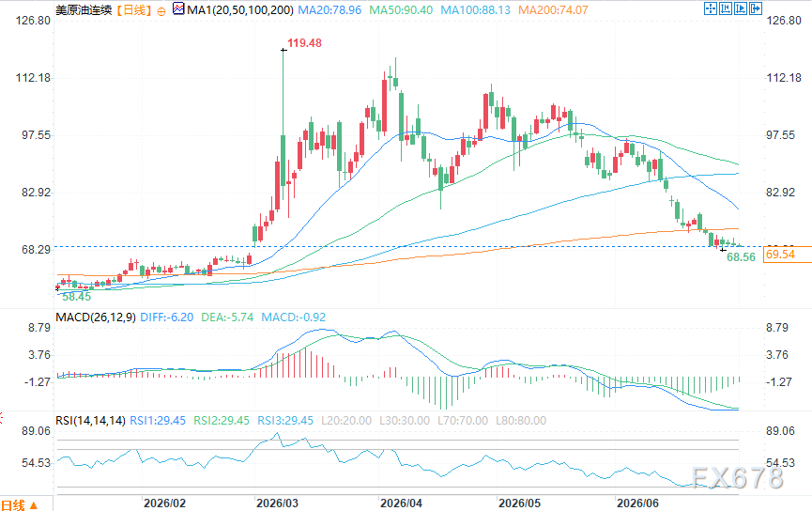The height and width of the screenshot is (511, 812).
Task: Select the 【日线】 period label
Action: point(132,9)
